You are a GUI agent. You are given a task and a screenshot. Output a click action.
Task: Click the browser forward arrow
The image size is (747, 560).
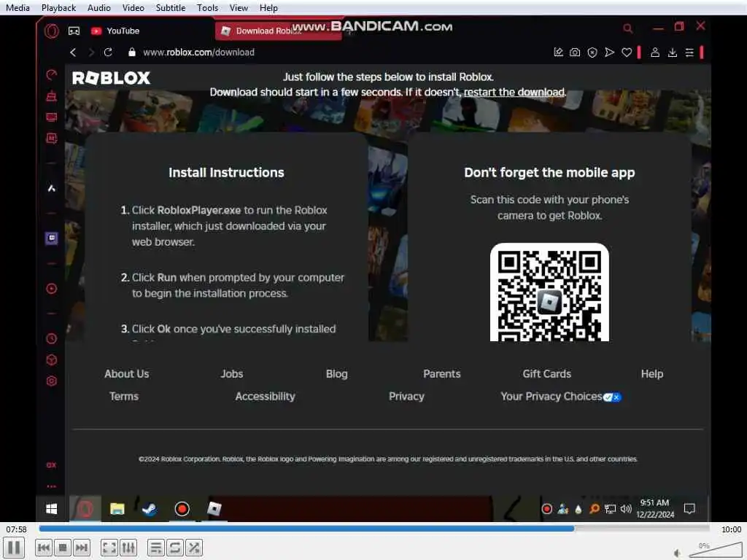coord(91,52)
